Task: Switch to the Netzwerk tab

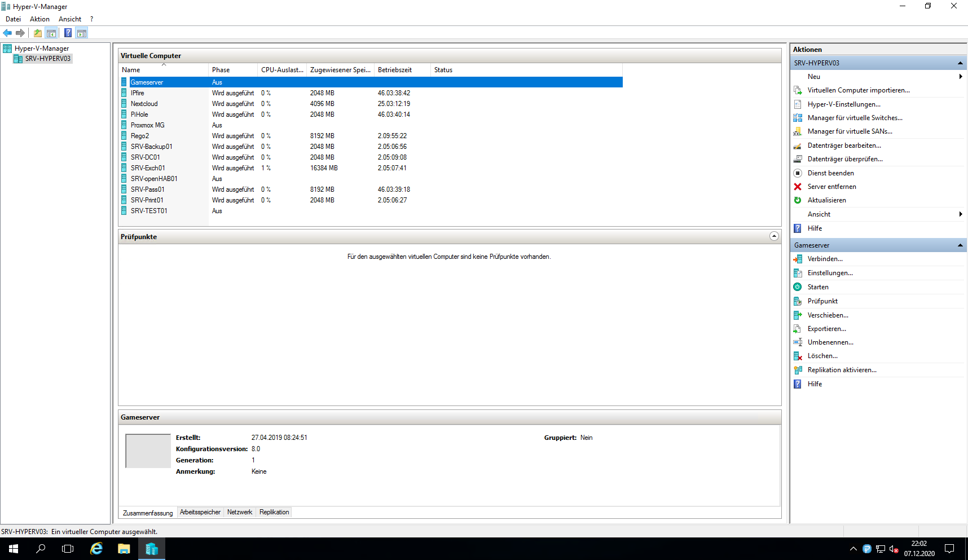Action: pyautogui.click(x=240, y=512)
